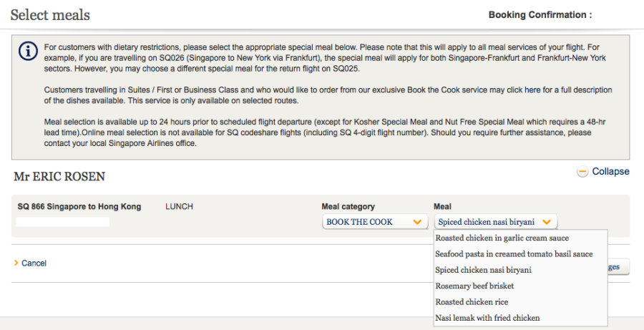This screenshot has height=330, width=644.
Task: Pick Rosemary beef brisket option
Action: (474, 286)
